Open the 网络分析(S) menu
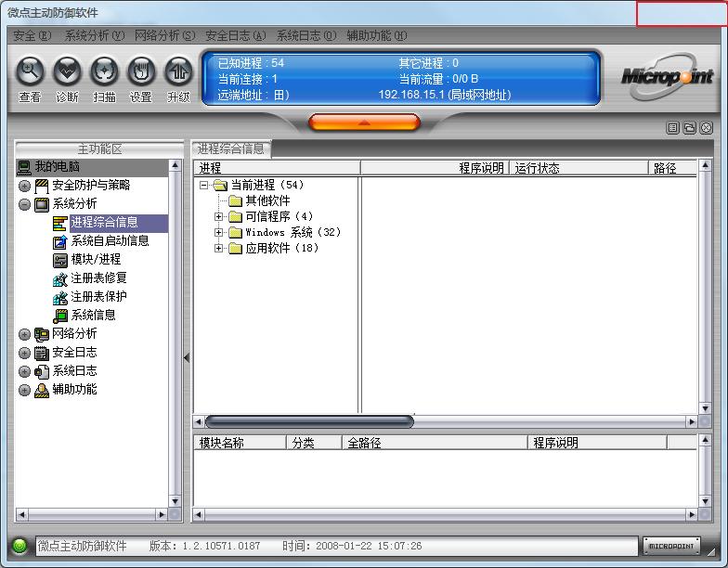Screen dimensions: 728x568 click(x=165, y=35)
